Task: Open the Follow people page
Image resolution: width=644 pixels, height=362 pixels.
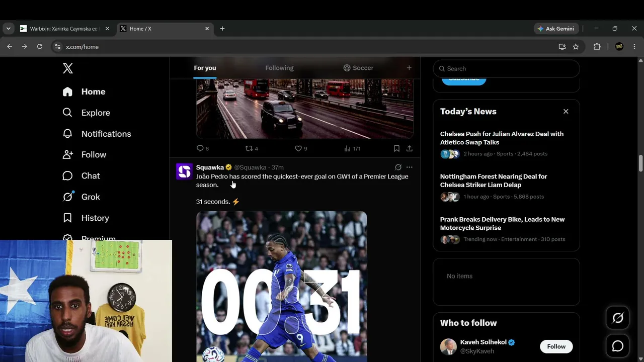Action: pos(84,155)
